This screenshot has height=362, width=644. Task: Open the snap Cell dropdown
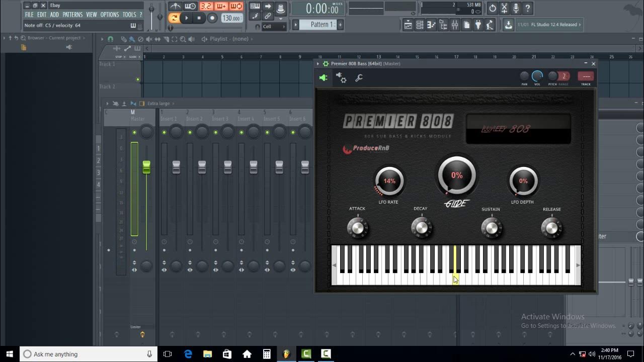tap(274, 26)
